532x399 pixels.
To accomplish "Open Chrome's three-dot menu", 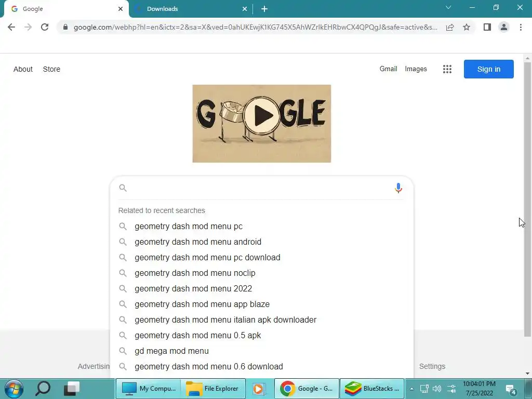I will click(x=521, y=27).
